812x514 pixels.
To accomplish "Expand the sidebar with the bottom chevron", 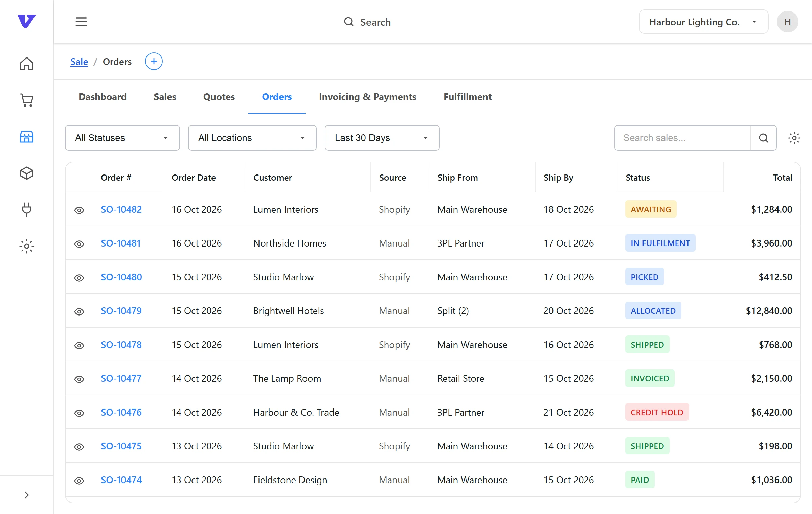I will 27,495.
